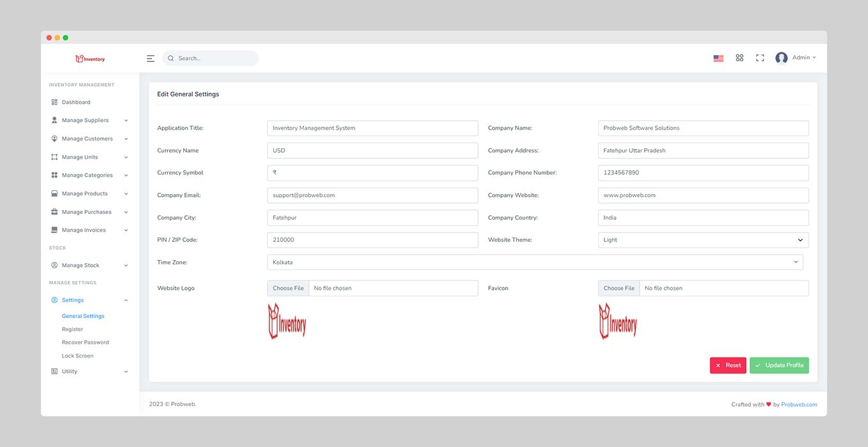Open the US flag language selector
Screen dimensions: 868x447
pyautogui.click(x=719, y=58)
